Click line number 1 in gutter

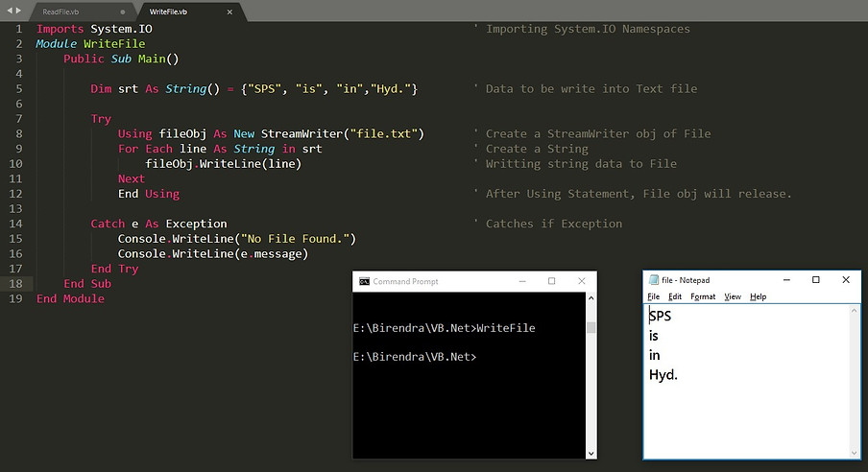(x=19, y=29)
